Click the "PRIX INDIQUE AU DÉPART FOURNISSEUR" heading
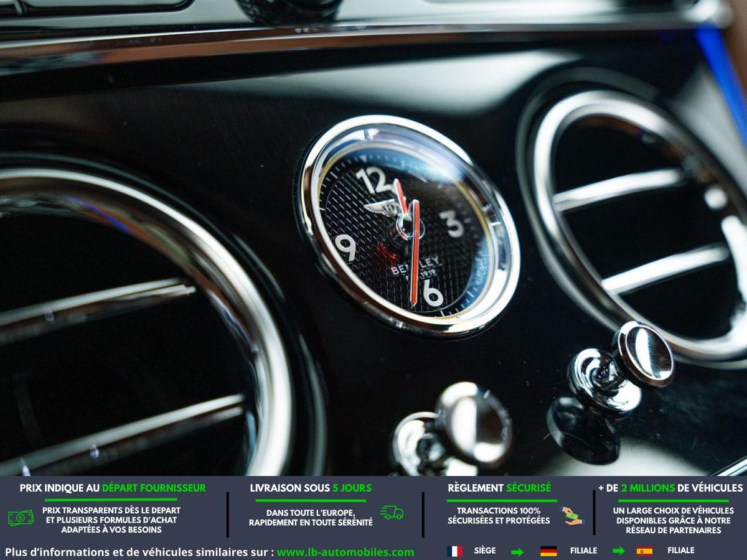The width and height of the screenshot is (747, 560). coord(113,488)
